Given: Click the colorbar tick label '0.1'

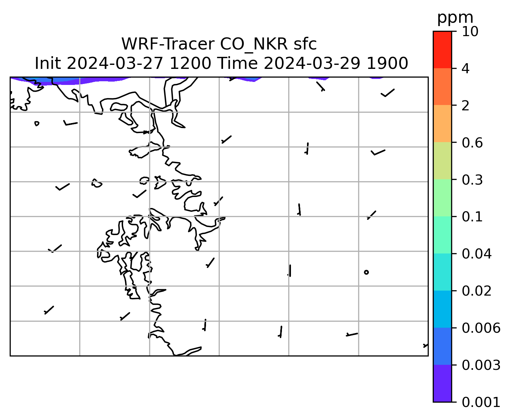Looking at the screenshot, I should tap(472, 217).
